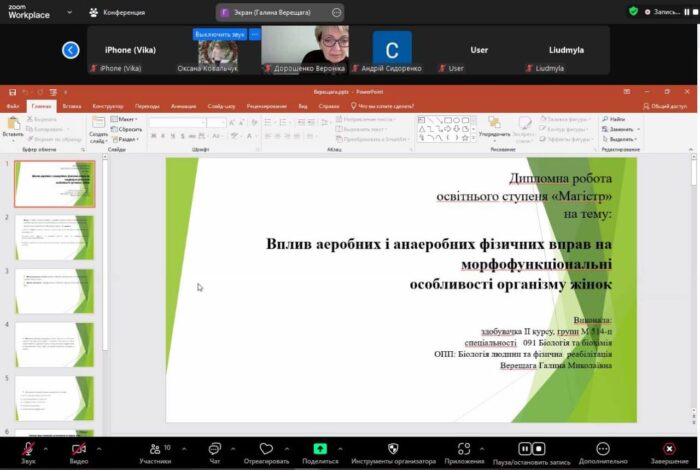The image size is (700, 470).
Task: Expand video options arrow next to Видео
Action: (98, 446)
